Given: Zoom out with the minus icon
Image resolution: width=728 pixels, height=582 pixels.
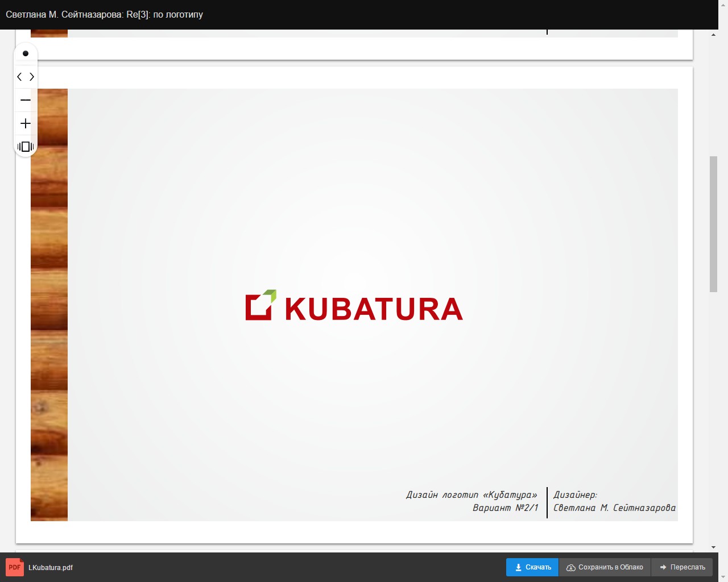Looking at the screenshot, I should (x=26, y=100).
